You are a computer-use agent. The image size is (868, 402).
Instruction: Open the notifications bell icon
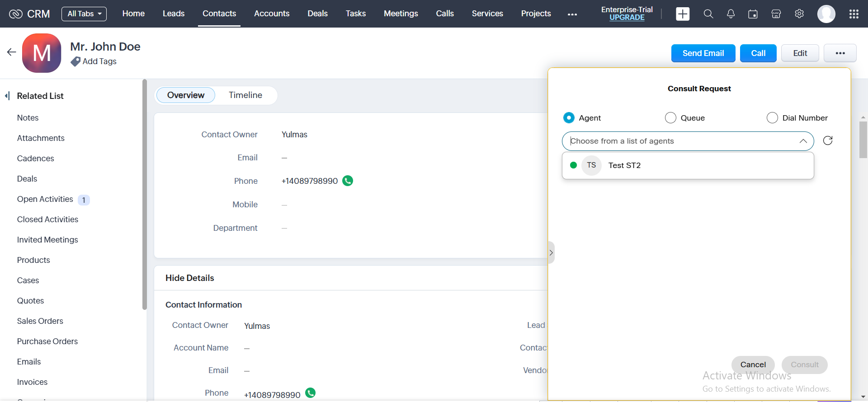(731, 14)
